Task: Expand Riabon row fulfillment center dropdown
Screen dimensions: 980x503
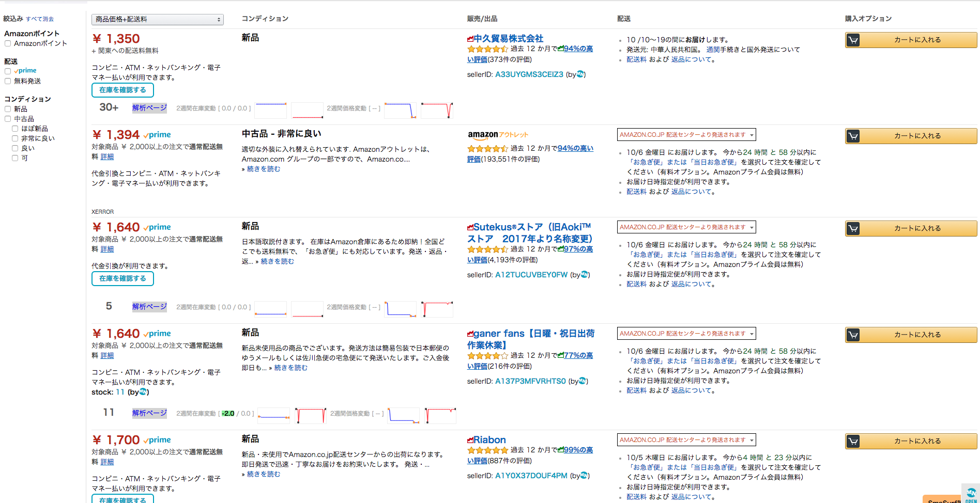Action: point(686,440)
